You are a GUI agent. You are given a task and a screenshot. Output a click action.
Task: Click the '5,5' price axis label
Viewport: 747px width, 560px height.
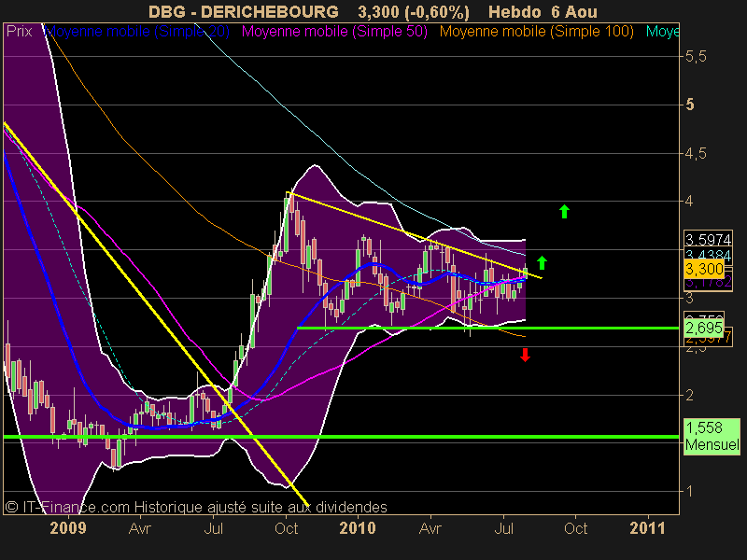pos(696,57)
